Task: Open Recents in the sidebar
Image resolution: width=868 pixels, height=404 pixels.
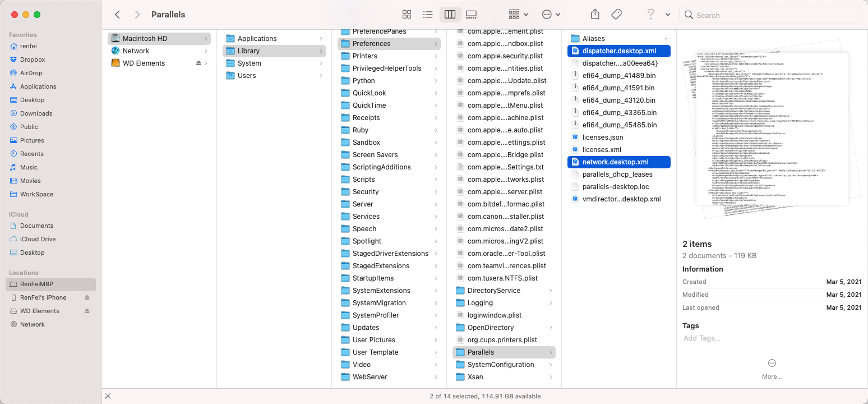Action: pos(50,154)
